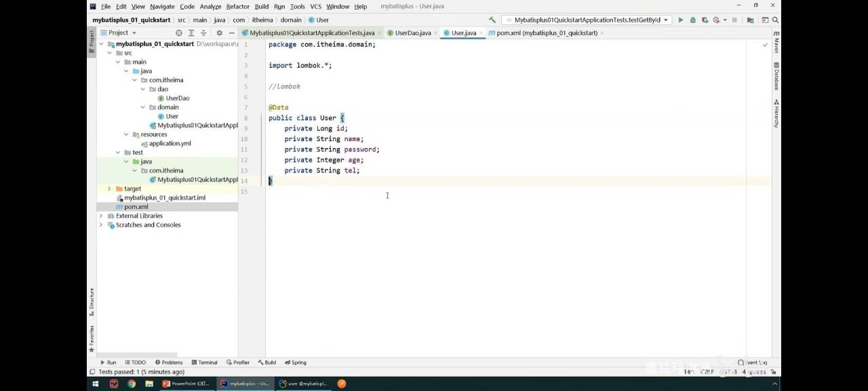The width and height of the screenshot is (868, 391).
Task: Open the Favorites tool window
Action: coord(92,339)
